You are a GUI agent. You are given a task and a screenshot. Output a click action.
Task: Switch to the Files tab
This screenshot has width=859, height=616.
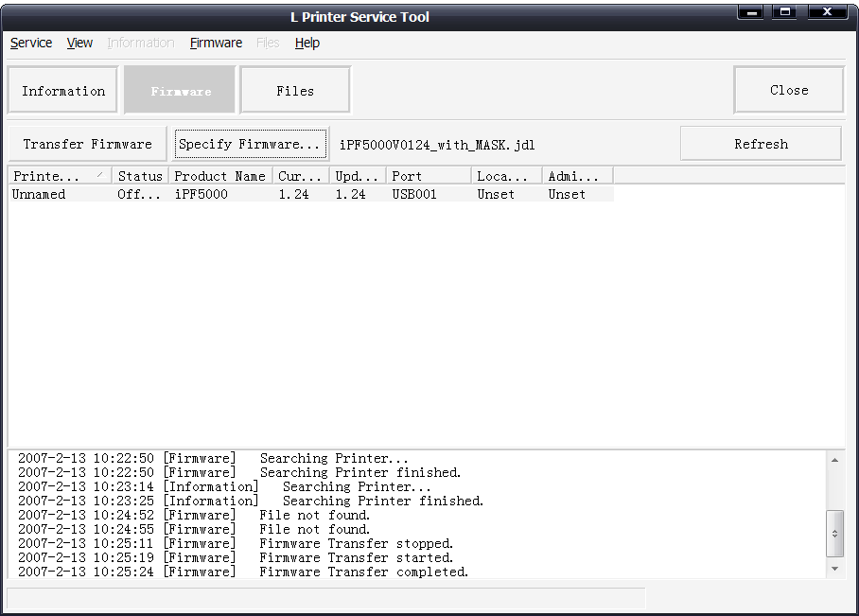[295, 91]
